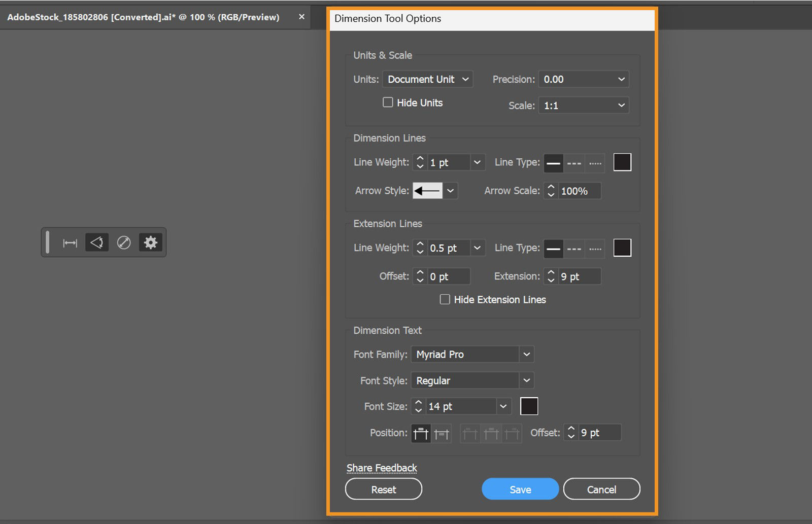This screenshot has width=812, height=524.
Task: Open dimension tool settings via gear icon
Action: pos(150,242)
